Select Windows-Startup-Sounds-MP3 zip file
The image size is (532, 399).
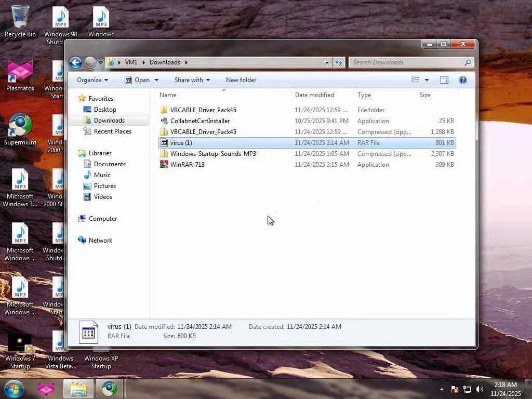point(307,154)
